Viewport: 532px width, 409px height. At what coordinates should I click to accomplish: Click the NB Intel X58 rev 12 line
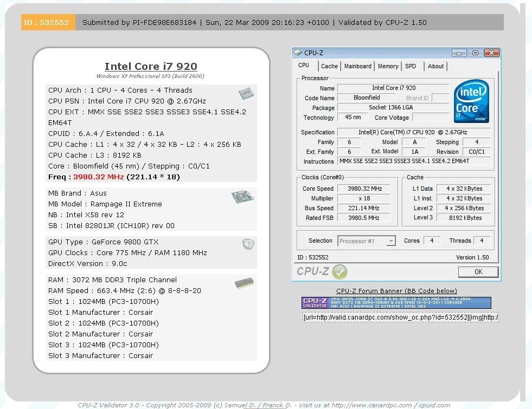[x=86, y=215]
